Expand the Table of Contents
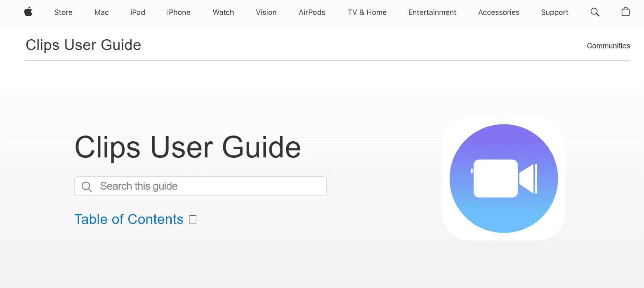The height and width of the screenshot is (288, 644). pyautogui.click(x=129, y=219)
